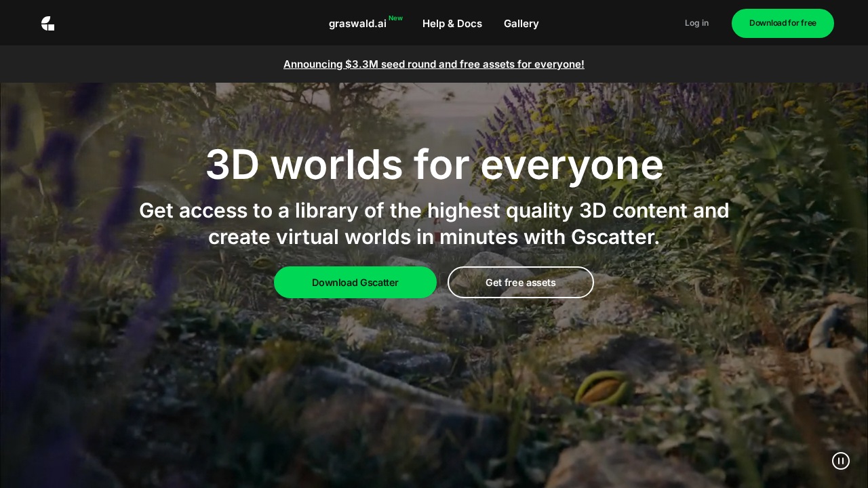Click the Download Gscatter button
Screen dimensions: 868x488
[355, 283]
